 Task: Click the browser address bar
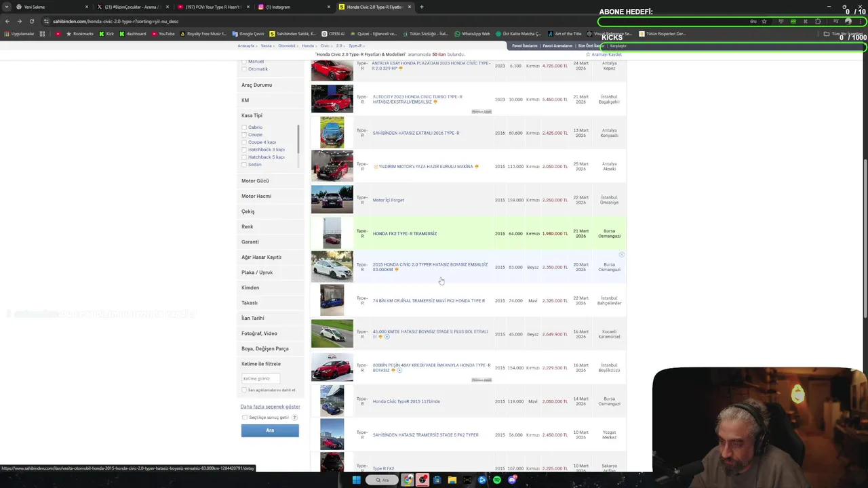coord(400,21)
